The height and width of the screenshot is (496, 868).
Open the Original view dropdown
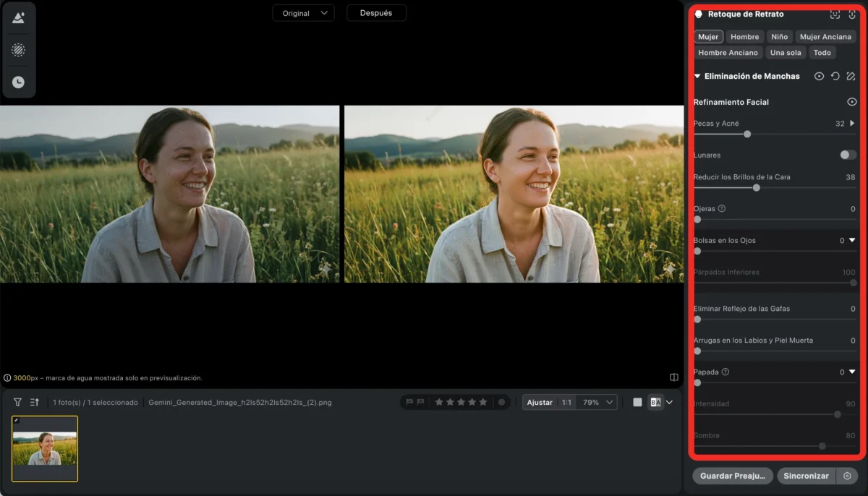point(303,13)
